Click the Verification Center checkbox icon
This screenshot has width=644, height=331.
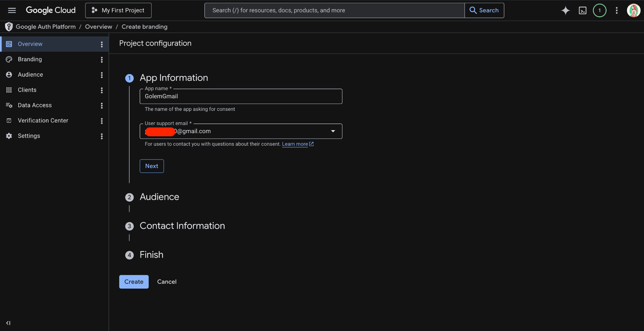(x=9, y=121)
